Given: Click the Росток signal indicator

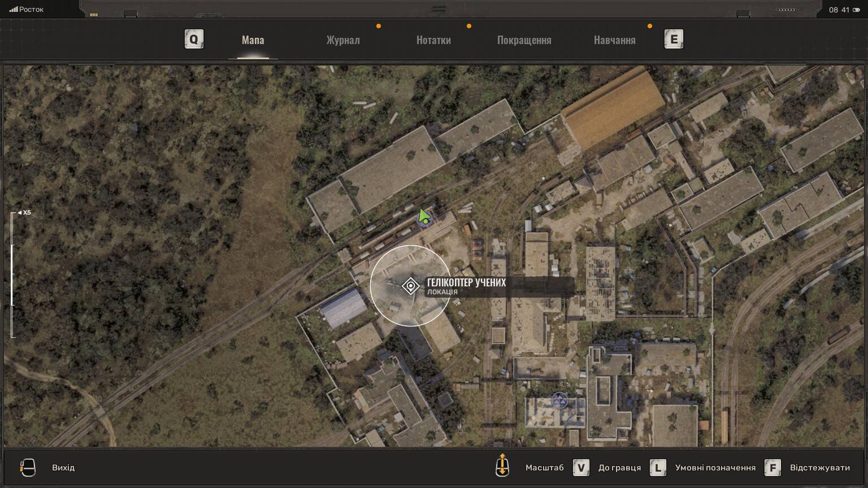Looking at the screenshot, I should (27, 10).
